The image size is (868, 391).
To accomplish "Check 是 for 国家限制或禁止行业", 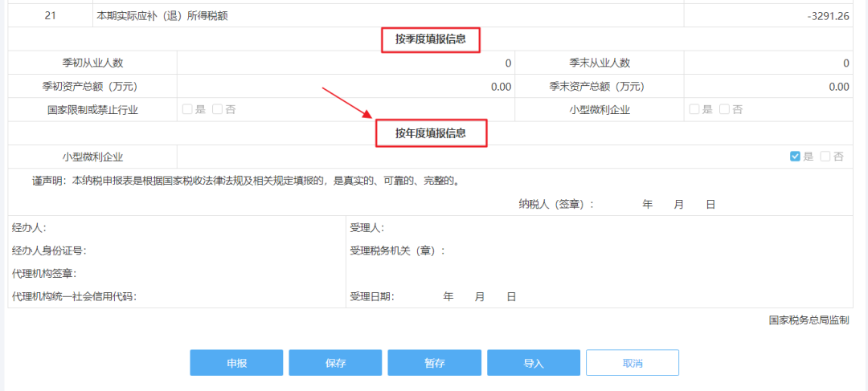I will coord(187,109).
